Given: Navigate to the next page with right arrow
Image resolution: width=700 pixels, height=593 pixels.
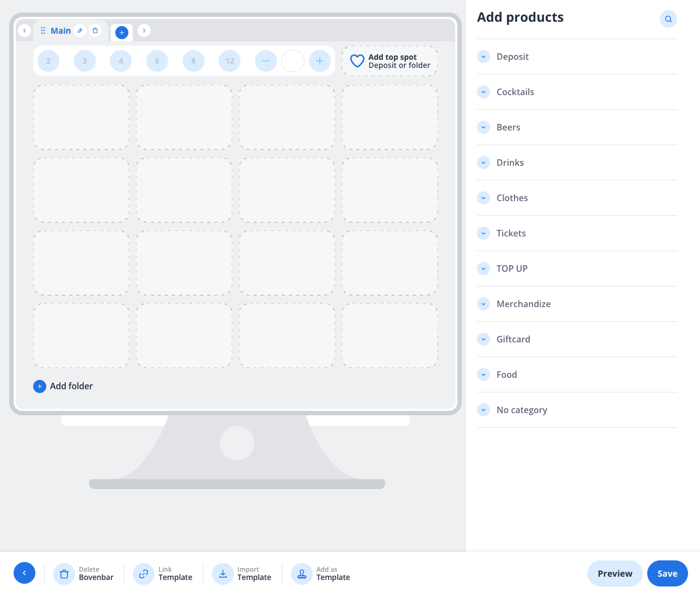Looking at the screenshot, I should (144, 30).
